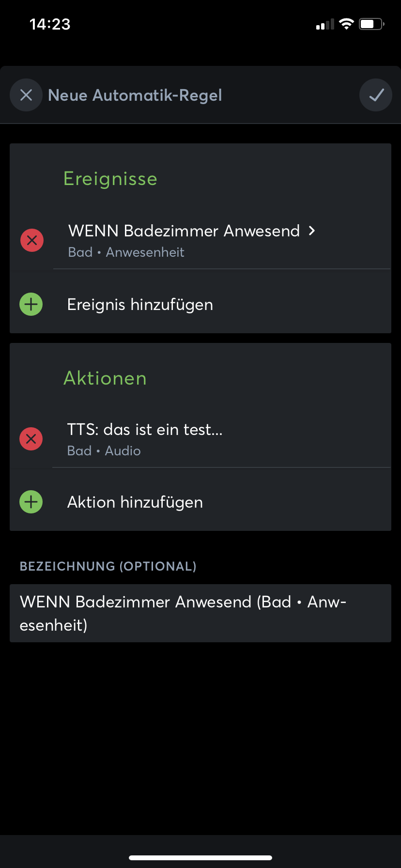Tap the Bad • Anwesenheit subtitle
Image resolution: width=401 pixels, height=868 pixels.
126,252
